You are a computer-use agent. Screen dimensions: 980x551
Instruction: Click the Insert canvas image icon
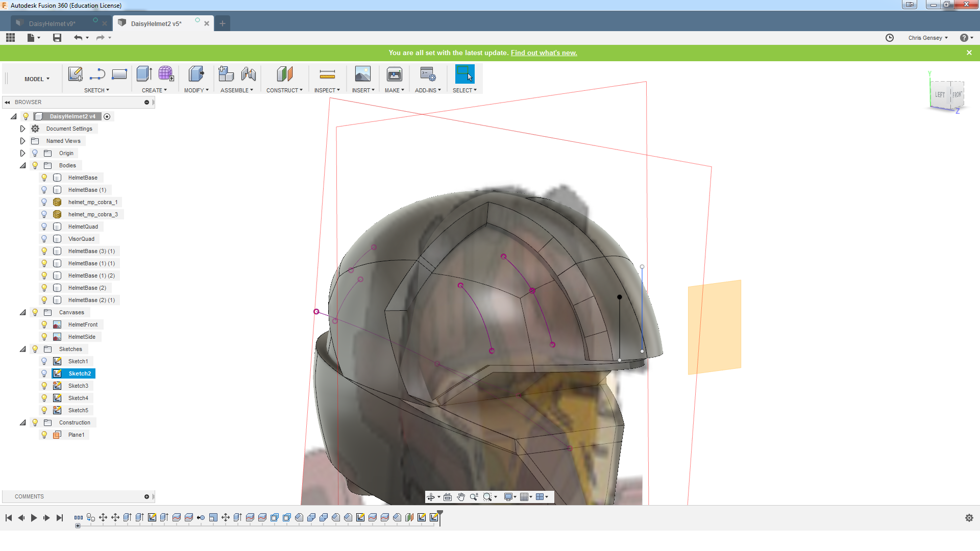tap(362, 74)
